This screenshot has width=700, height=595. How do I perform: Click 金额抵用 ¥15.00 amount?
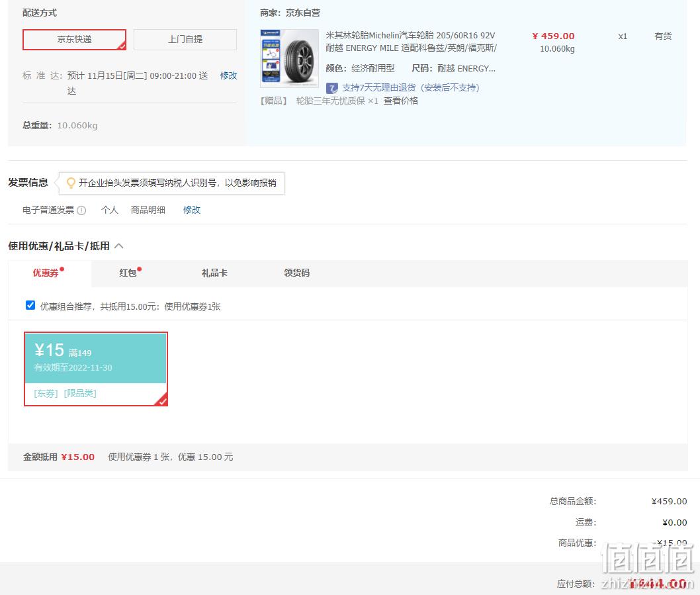77,457
